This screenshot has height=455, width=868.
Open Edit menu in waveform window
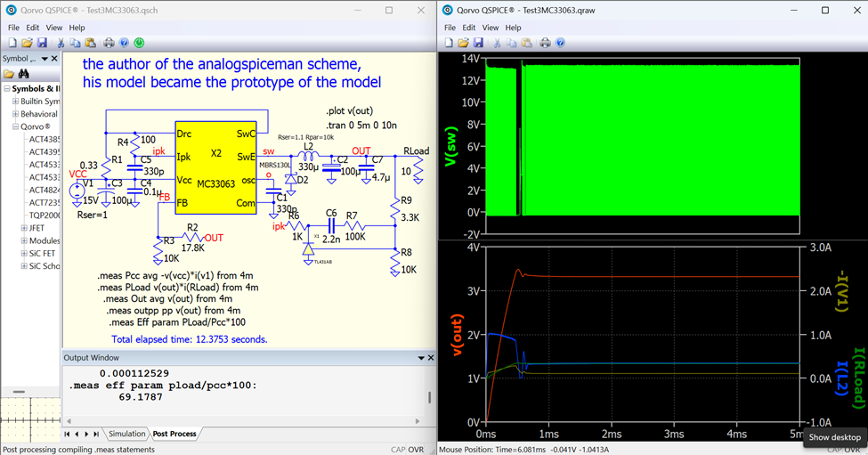point(469,28)
